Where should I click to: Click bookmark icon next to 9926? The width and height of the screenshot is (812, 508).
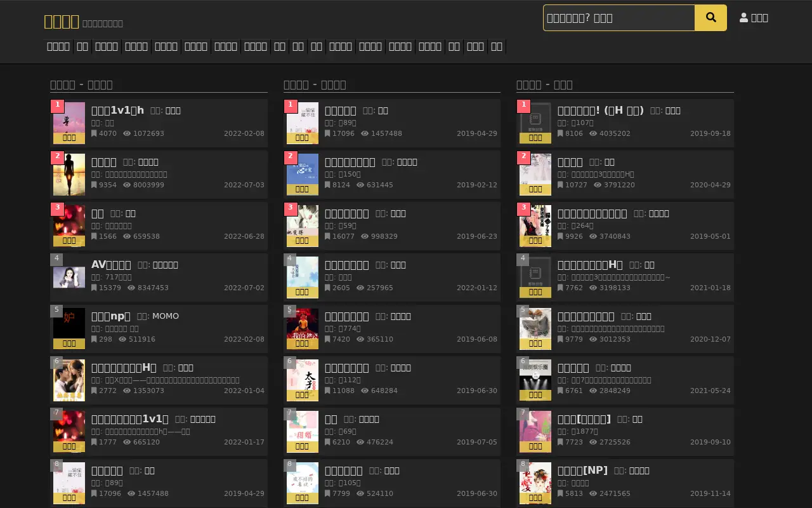point(560,237)
